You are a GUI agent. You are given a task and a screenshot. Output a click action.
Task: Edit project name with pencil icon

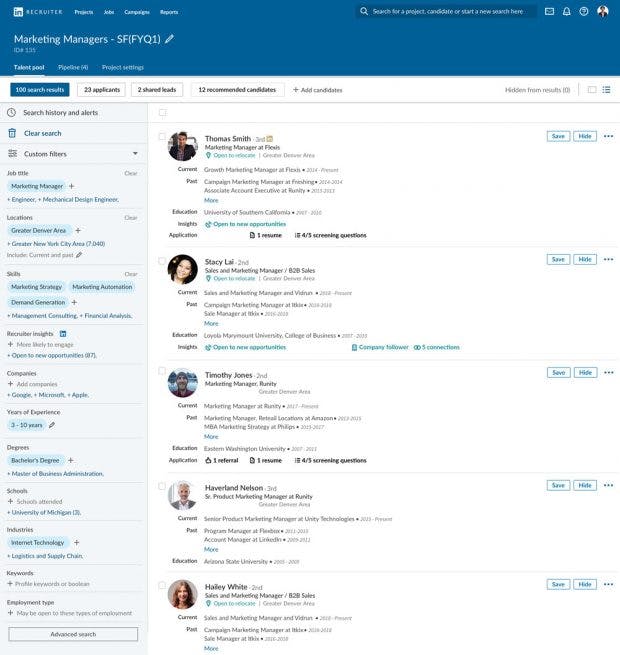pyautogui.click(x=169, y=39)
